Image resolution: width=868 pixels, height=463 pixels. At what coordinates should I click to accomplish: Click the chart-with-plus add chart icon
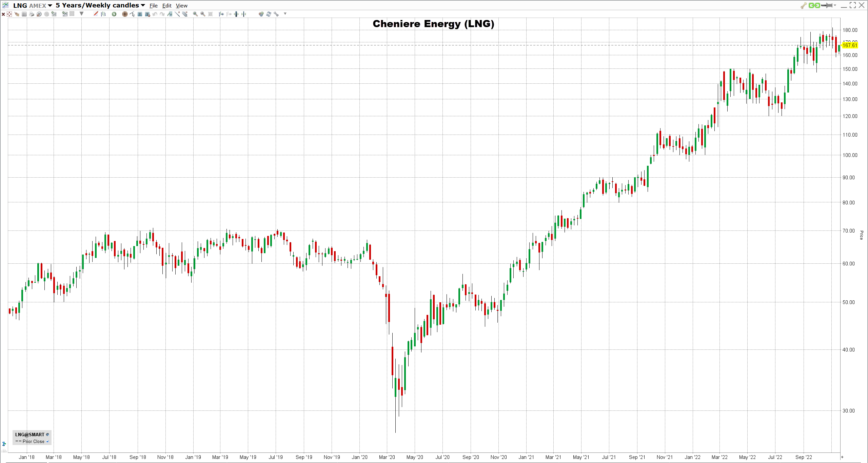click(x=65, y=14)
